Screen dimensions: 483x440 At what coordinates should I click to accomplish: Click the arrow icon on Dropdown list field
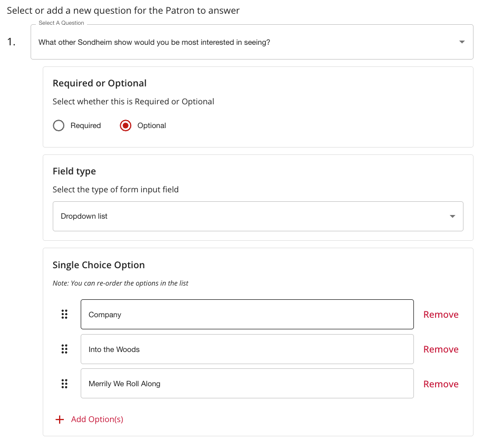point(452,216)
